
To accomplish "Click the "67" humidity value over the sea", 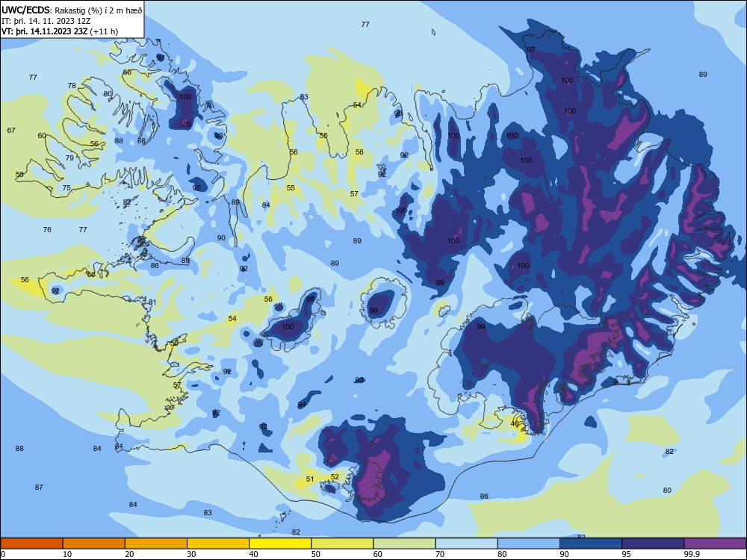I will pos(11,130).
